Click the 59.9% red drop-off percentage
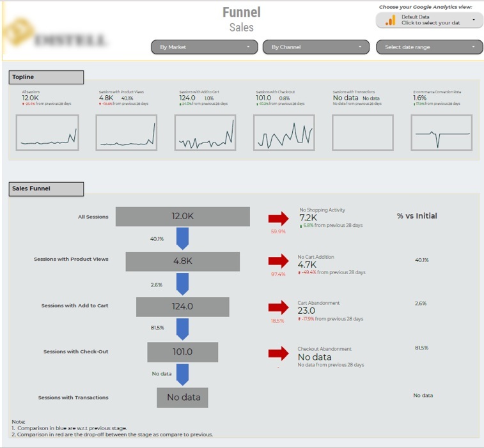This screenshot has width=484, height=448. [x=278, y=231]
